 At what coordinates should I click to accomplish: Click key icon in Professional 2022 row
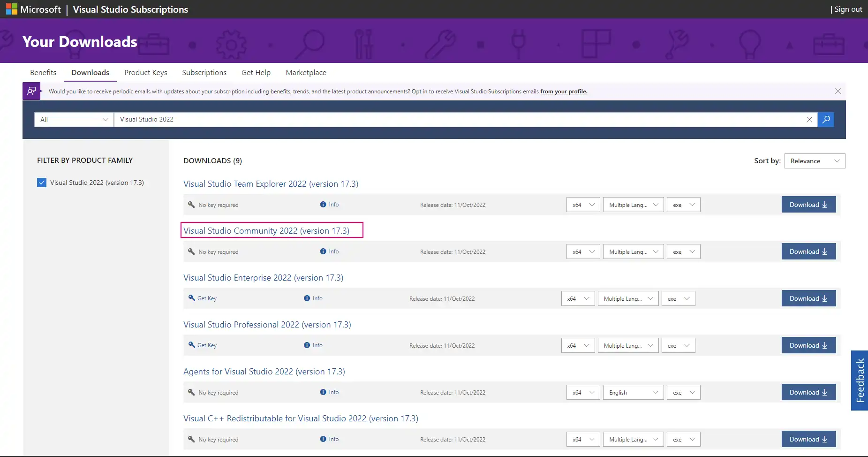click(x=191, y=345)
